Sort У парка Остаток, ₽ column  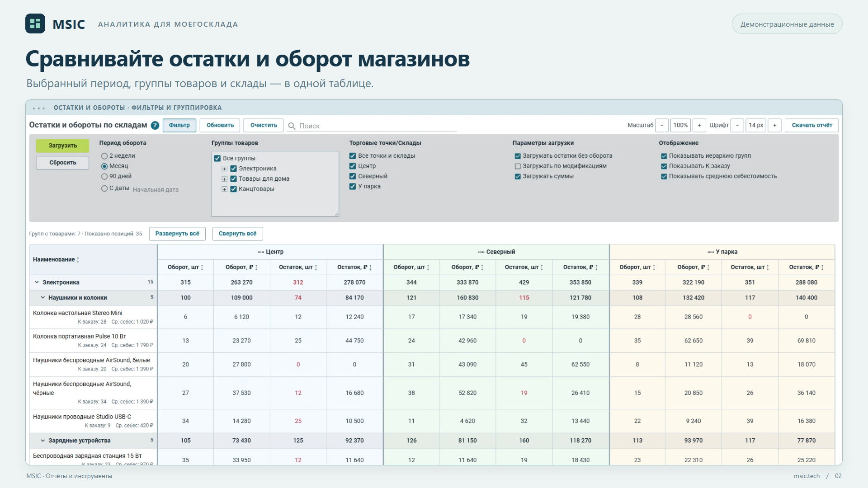pos(822,267)
